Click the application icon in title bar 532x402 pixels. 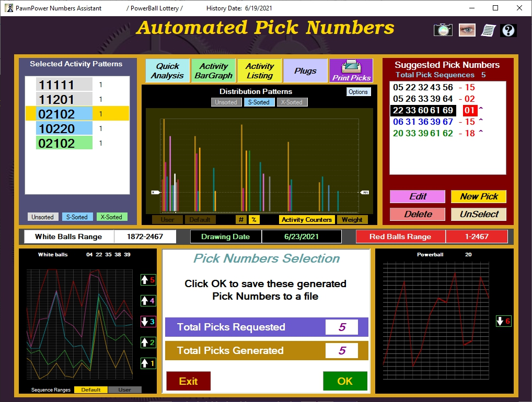[x=9, y=8]
